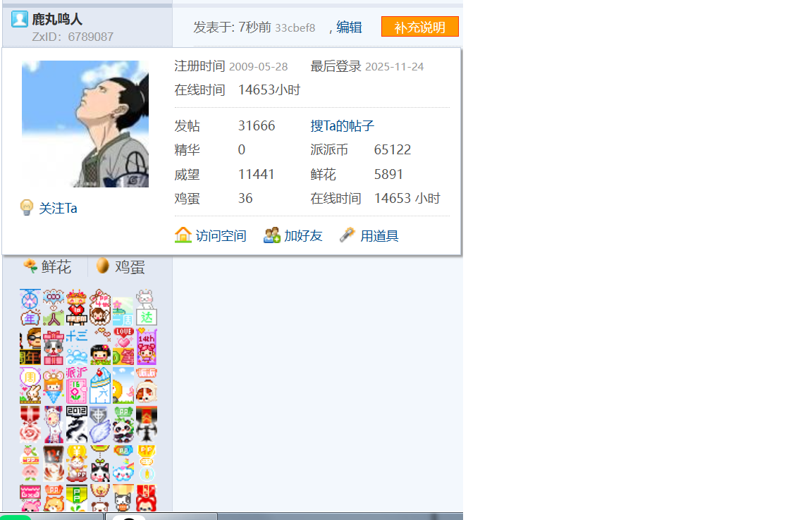Open the 搜Ta的帖子 link

pos(342,126)
